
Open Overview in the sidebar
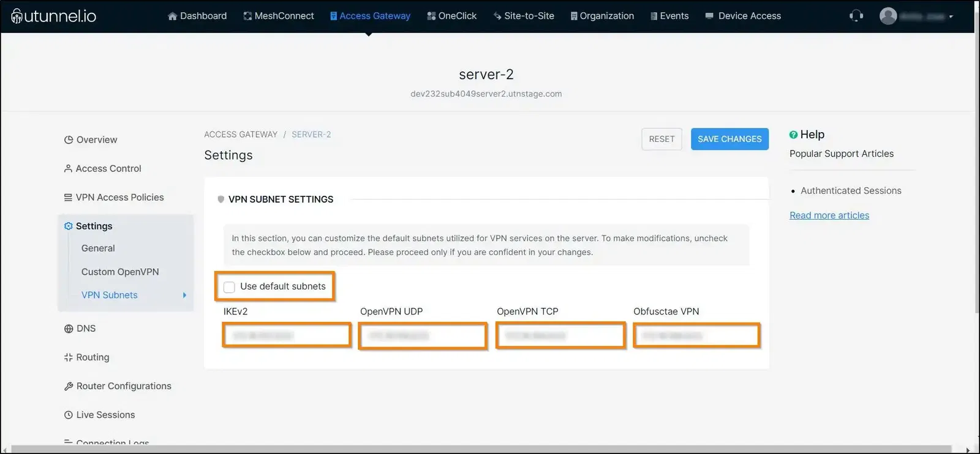pos(91,140)
